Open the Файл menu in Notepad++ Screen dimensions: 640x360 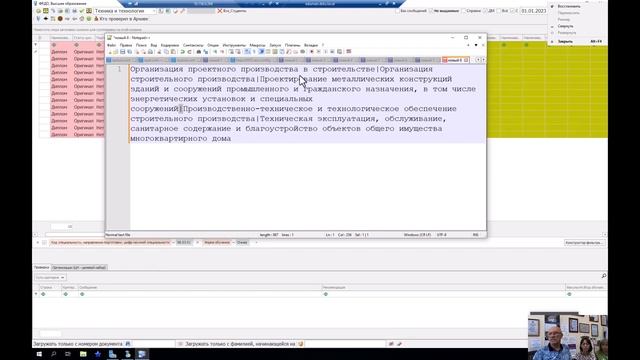pyautogui.click(x=111, y=45)
